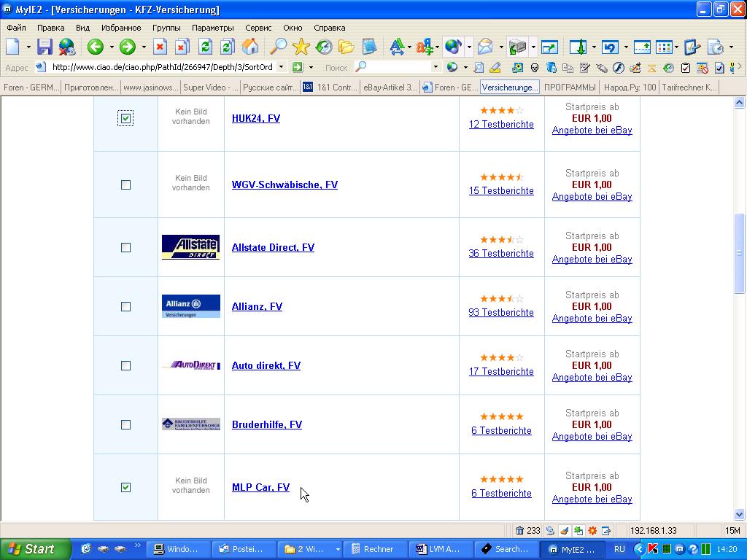Expand the Go button dropdown arrow

(x=311, y=67)
